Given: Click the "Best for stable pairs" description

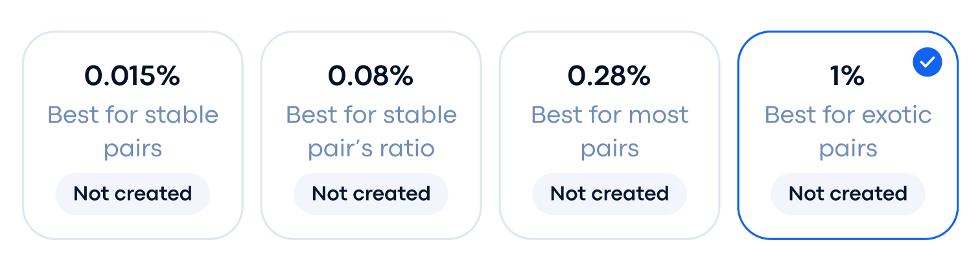Looking at the screenshot, I should (x=132, y=132).
